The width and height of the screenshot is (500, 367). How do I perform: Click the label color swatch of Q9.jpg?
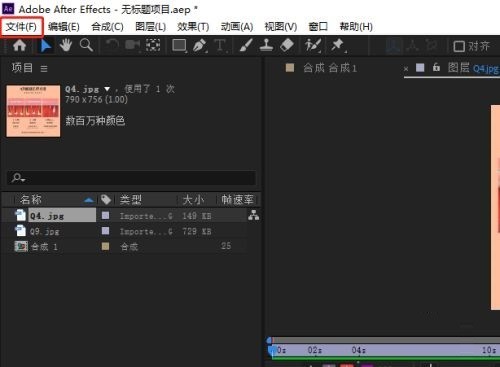click(x=105, y=231)
